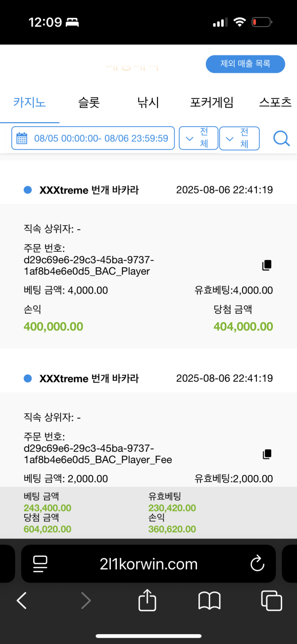The width and height of the screenshot is (297, 644).
Task: Click the search magnifier icon
Action: (282, 138)
